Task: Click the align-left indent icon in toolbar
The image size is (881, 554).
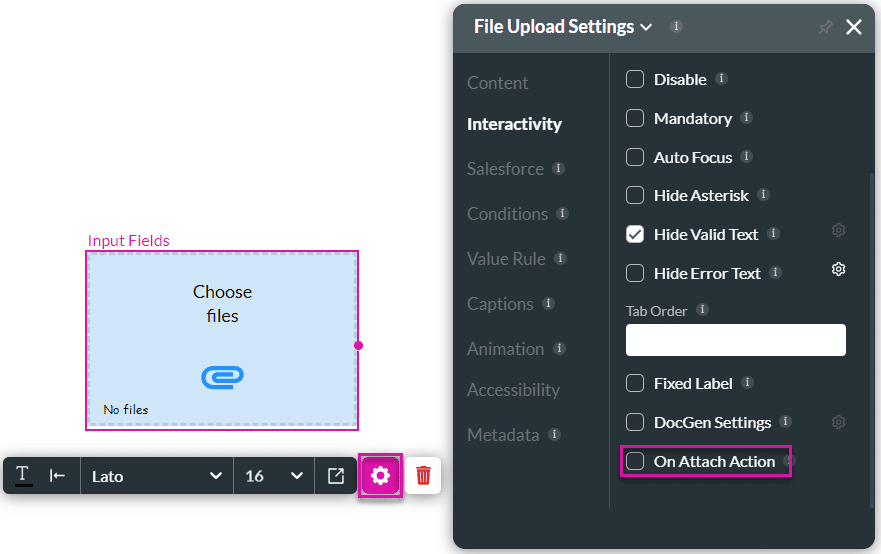Action: [57, 476]
